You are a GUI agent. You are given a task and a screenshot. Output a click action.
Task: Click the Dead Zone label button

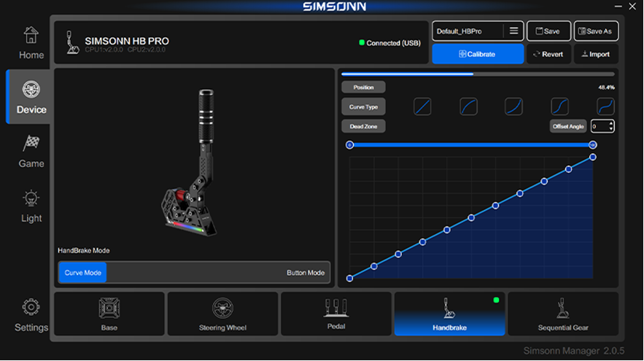point(363,126)
